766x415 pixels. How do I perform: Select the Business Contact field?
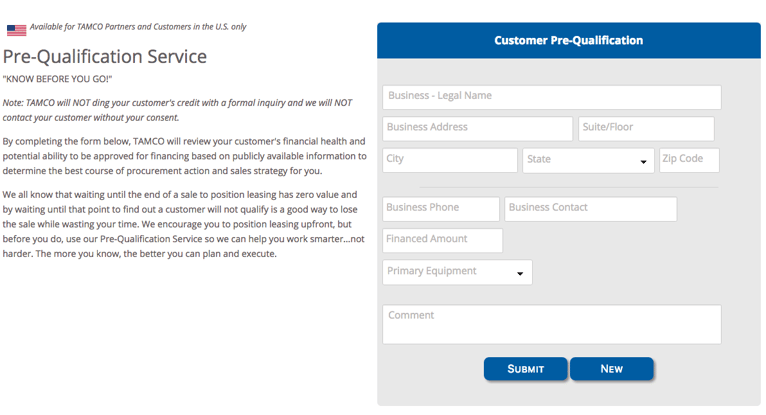tap(591, 209)
